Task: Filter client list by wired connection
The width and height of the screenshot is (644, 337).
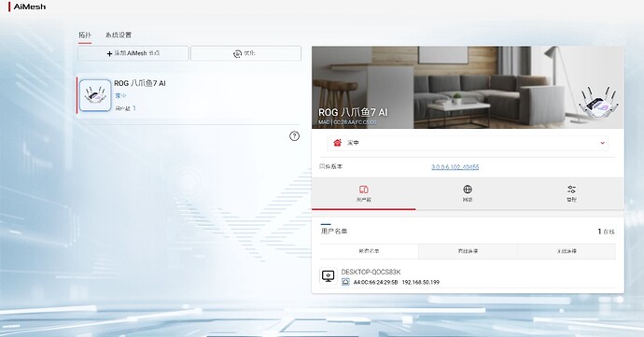Action: click(x=468, y=251)
